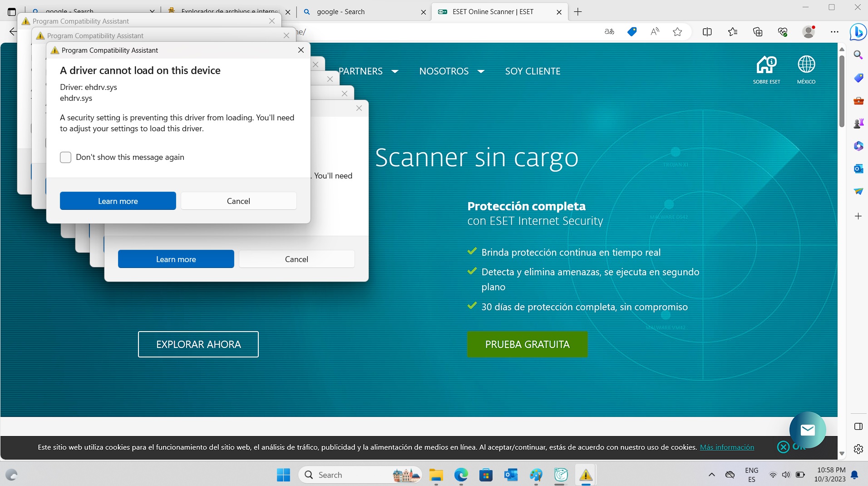Open the Collections icon
This screenshot has width=868, height=486.
[x=758, y=32]
